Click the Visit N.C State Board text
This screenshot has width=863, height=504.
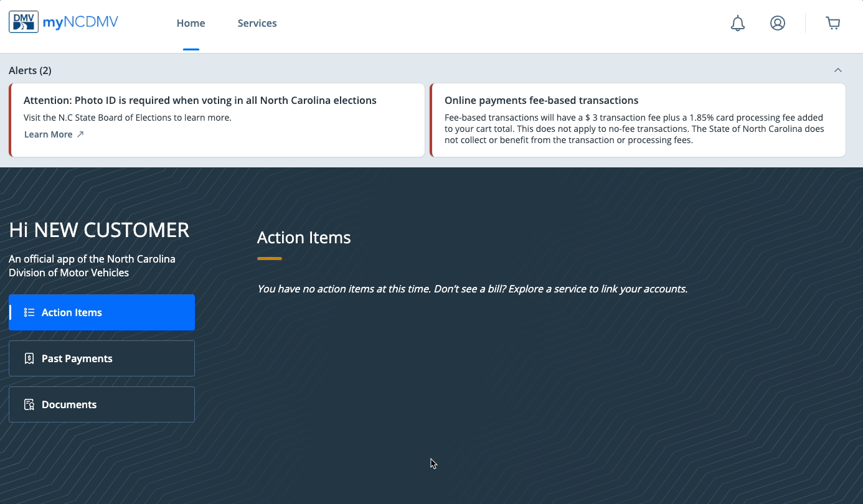point(128,118)
